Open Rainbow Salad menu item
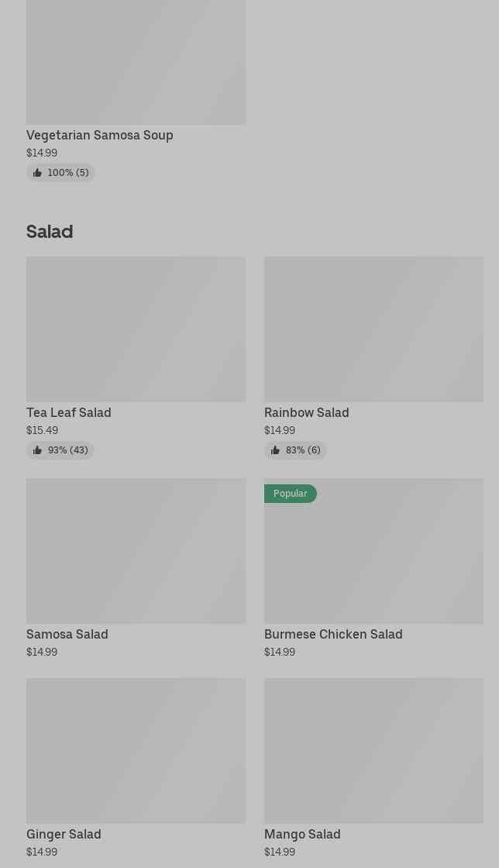The width and height of the screenshot is (499, 868). click(307, 412)
